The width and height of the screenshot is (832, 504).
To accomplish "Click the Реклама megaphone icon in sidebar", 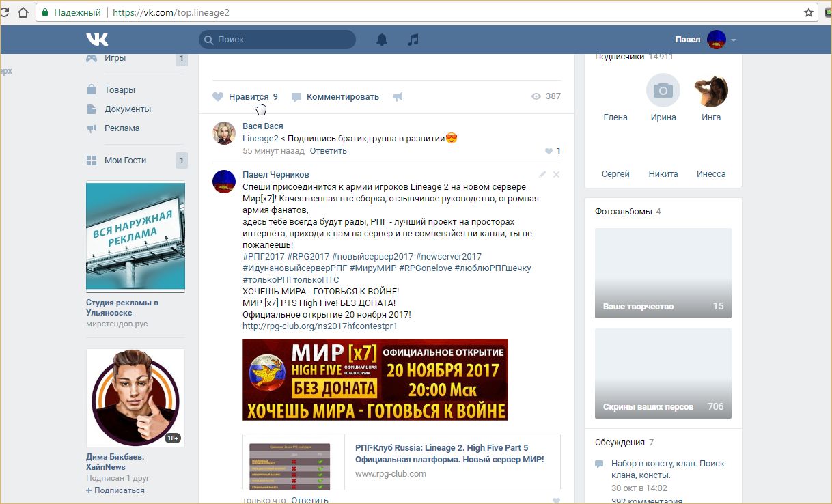I will [92, 128].
